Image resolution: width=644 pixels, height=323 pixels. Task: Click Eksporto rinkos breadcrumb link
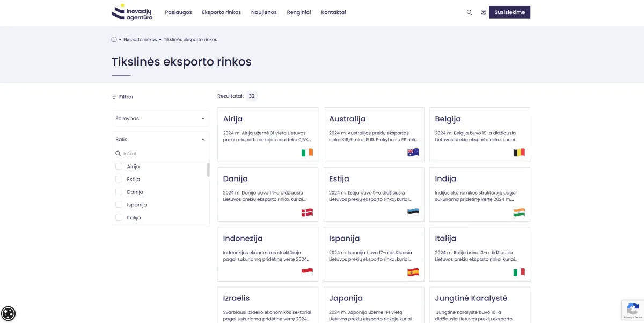(x=140, y=39)
